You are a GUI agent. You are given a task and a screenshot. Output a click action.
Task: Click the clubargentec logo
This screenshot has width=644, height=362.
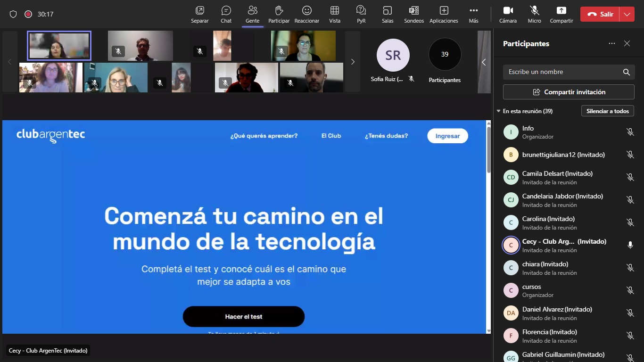tap(51, 135)
